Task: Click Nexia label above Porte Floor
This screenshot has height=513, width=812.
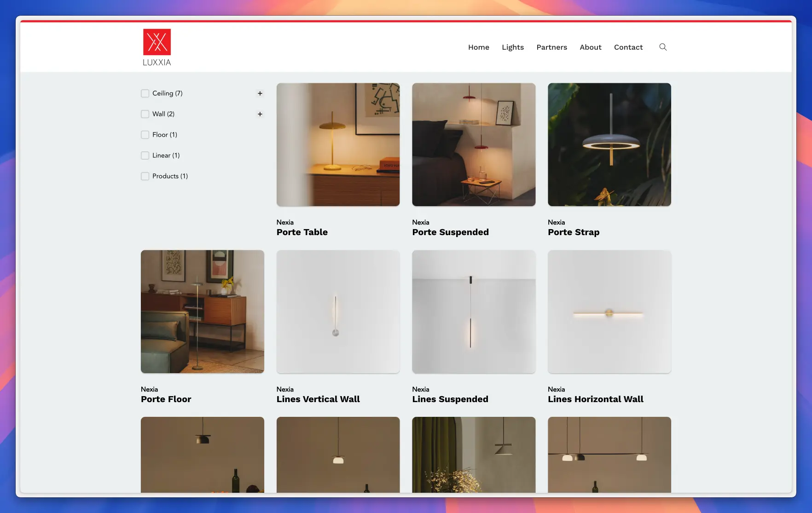Action: [x=149, y=389]
